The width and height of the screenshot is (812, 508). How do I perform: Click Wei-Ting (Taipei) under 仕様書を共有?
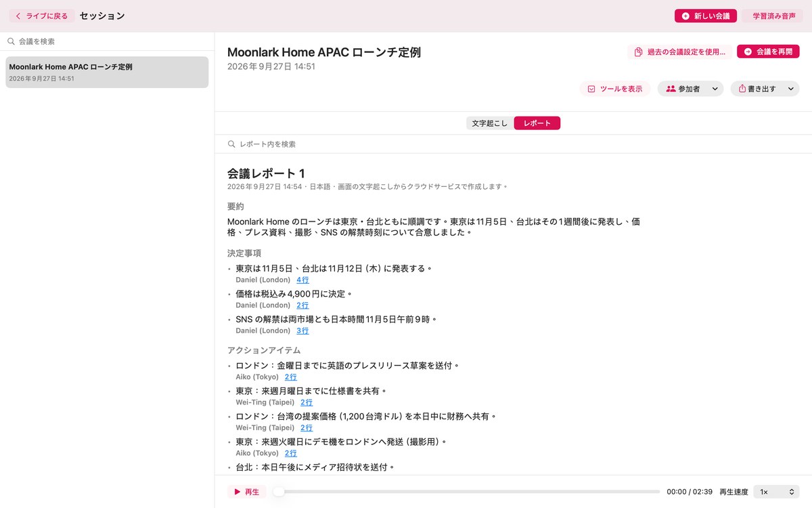[265, 402]
